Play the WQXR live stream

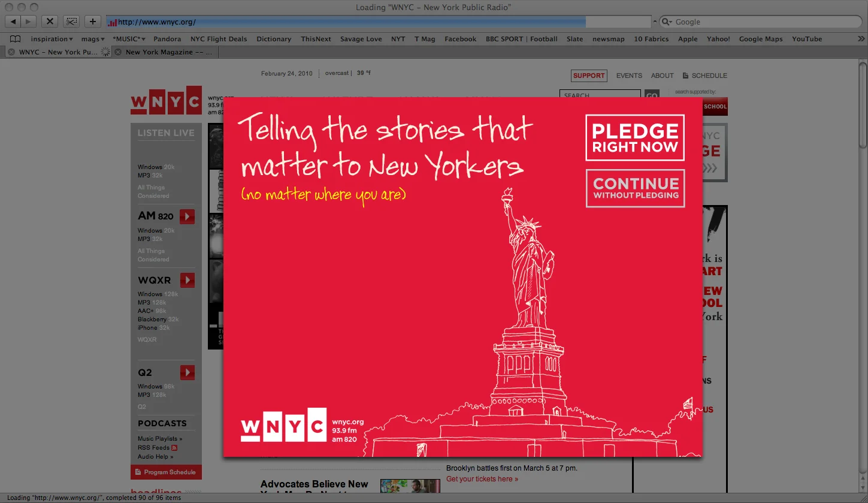187,280
